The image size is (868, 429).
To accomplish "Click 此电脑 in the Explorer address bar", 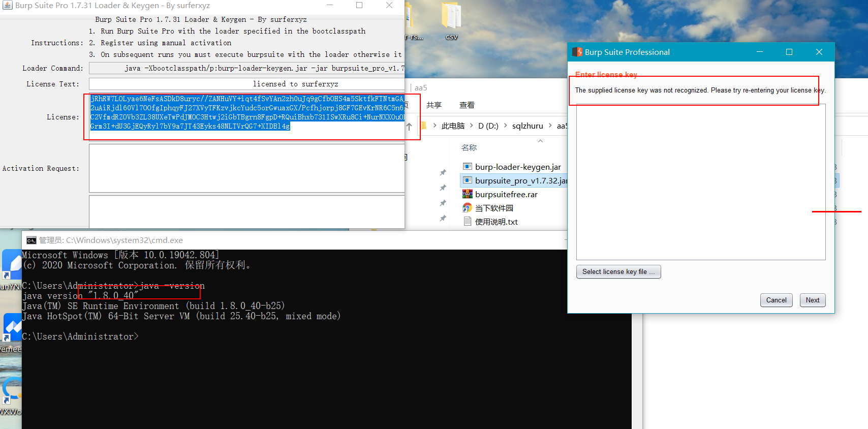I will [x=453, y=126].
